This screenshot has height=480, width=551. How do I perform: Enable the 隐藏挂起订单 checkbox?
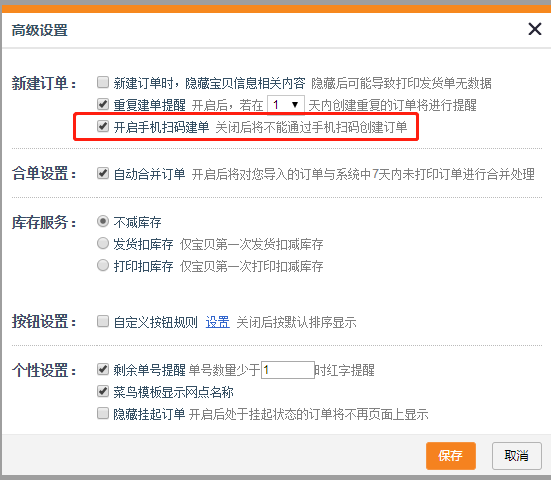103,413
